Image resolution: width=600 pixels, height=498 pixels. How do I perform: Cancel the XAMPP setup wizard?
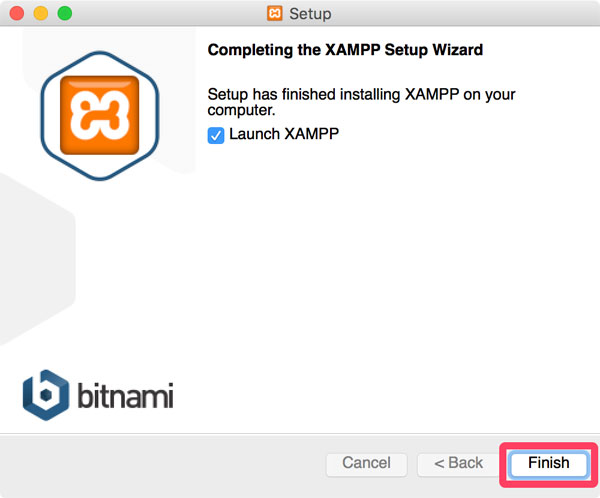[366, 463]
